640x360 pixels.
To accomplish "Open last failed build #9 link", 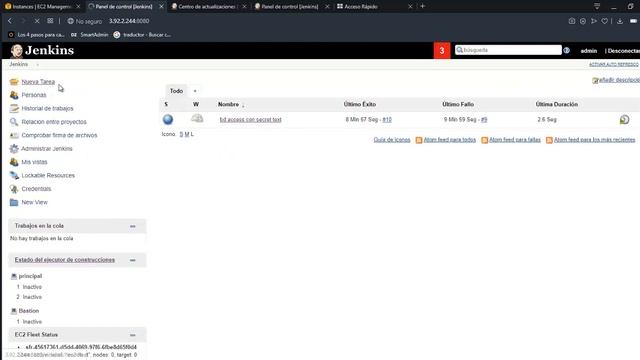I will (484, 120).
